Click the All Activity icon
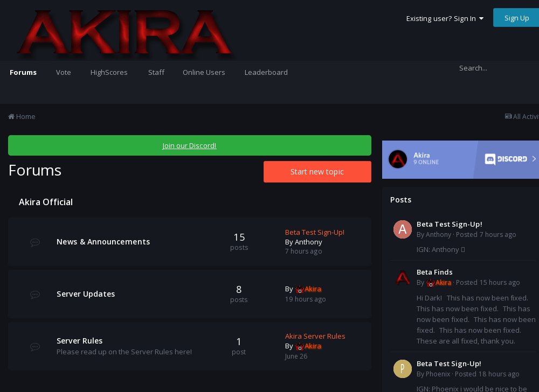The width and height of the screenshot is (539, 392). 508,116
